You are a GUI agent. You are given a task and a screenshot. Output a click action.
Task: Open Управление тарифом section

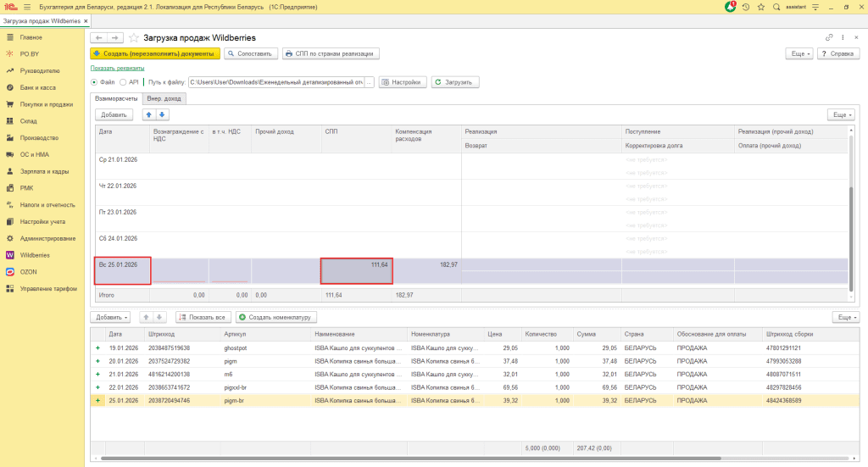pyautogui.click(x=48, y=289)
